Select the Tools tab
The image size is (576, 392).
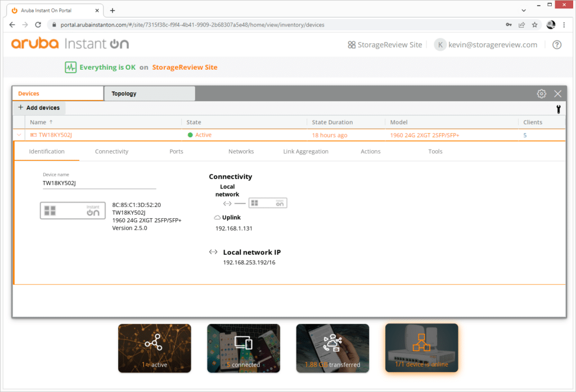tap(435, 151)
